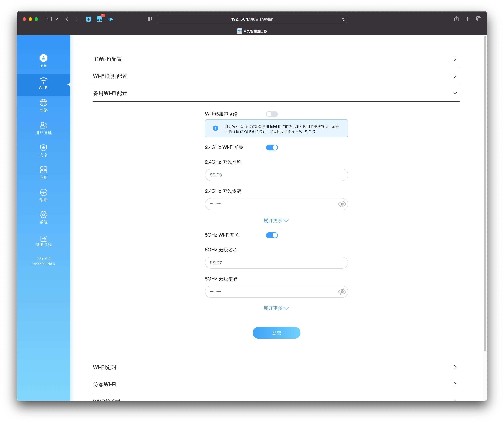Click the 2.4GHz 无线名称 field with SSID3
The width and height of the screenshot is (504, 423).
pos(276,175)
